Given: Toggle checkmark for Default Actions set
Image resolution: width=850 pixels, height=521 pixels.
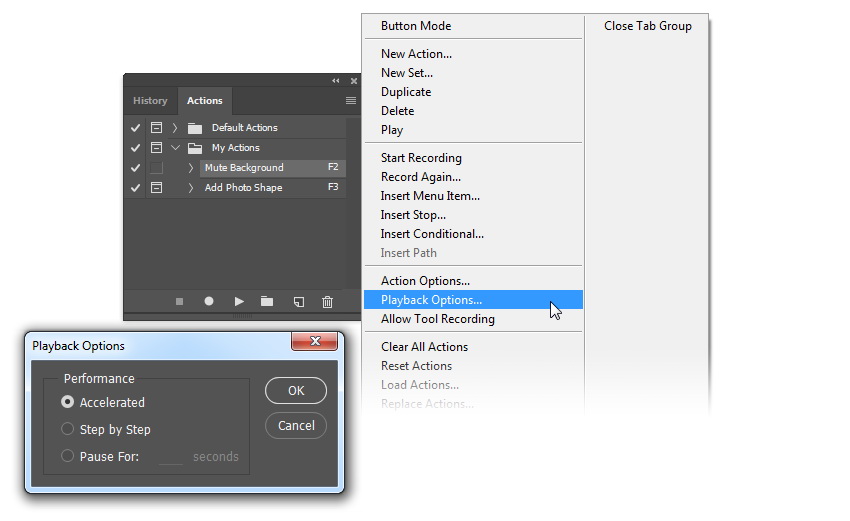Looking at the screenshot, I should click(136, 128).
